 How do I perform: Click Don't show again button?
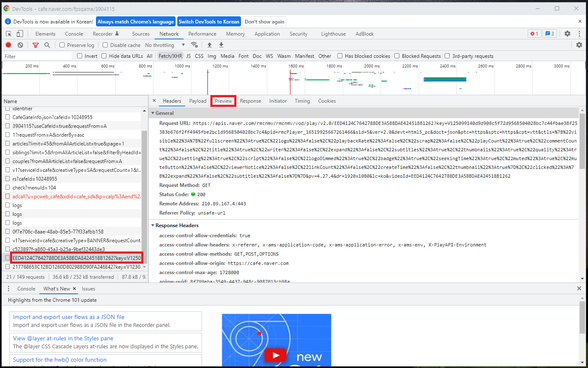click(x=264, y=22)
